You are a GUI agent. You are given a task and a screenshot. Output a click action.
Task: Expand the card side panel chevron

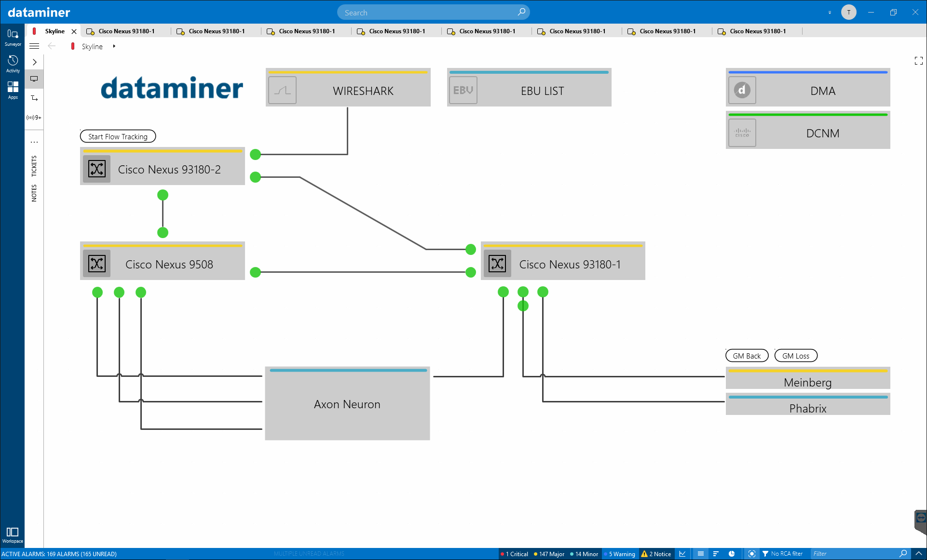(x=34, y=62)
